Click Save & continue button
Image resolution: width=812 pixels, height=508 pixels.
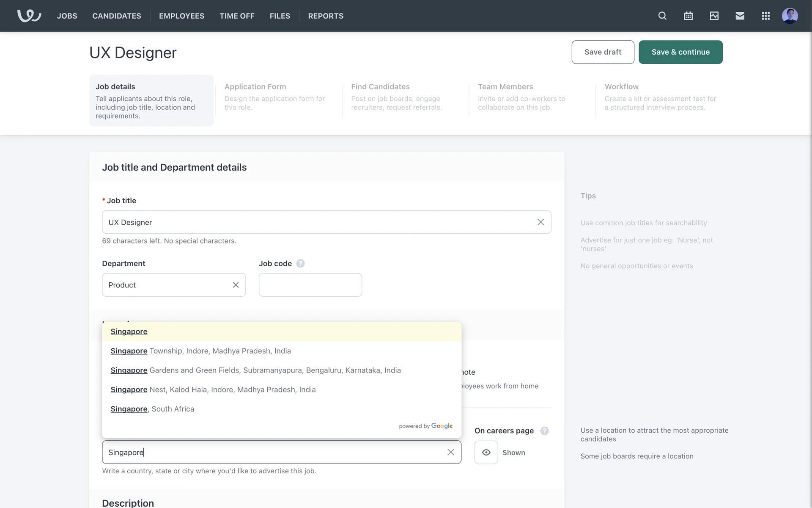[680, 52]
